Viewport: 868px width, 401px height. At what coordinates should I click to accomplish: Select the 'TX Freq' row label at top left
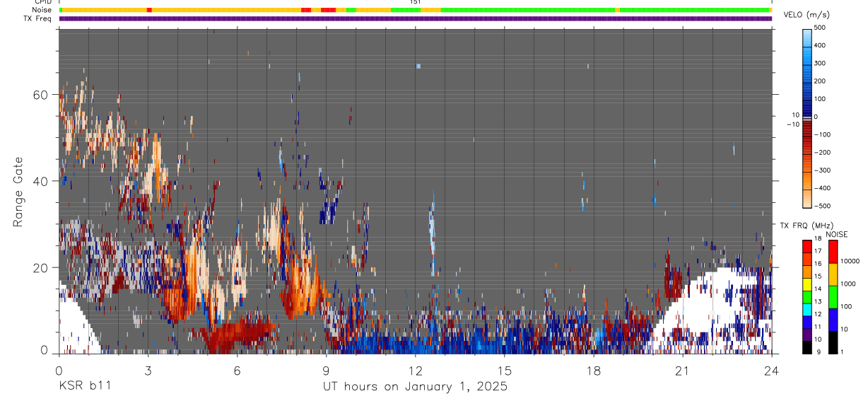38,18
